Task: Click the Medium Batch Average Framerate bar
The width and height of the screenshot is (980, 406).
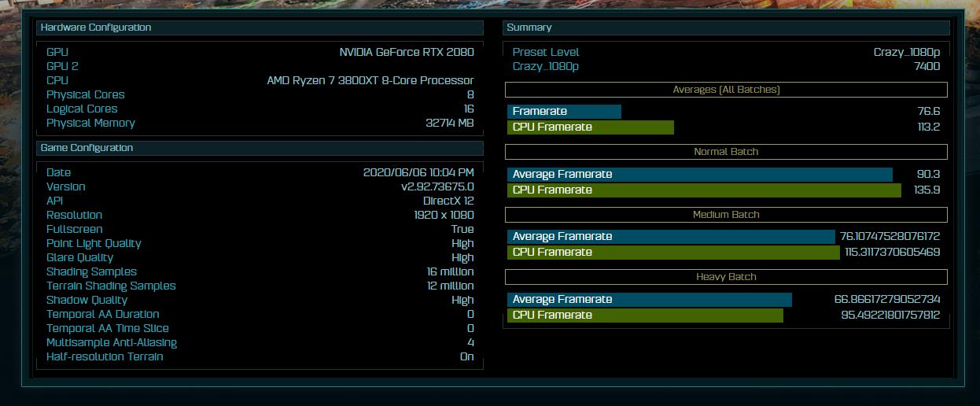Action: 670,237
